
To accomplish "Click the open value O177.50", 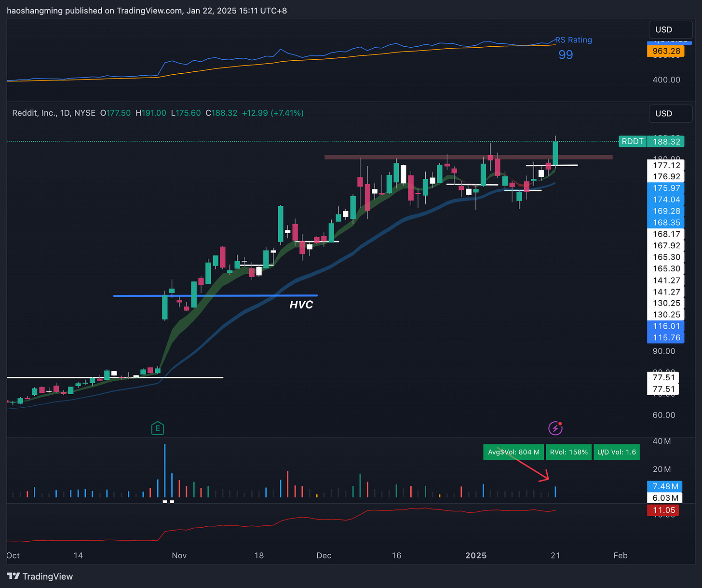I will pyautogui.click(x=115, y=113).
